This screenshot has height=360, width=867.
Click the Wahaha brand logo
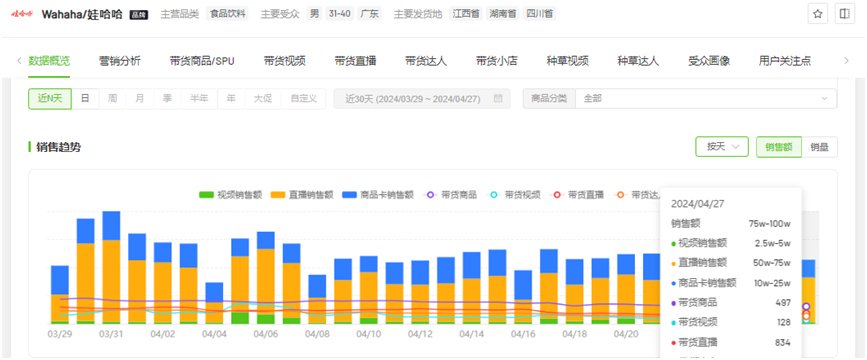click(23, 14)
